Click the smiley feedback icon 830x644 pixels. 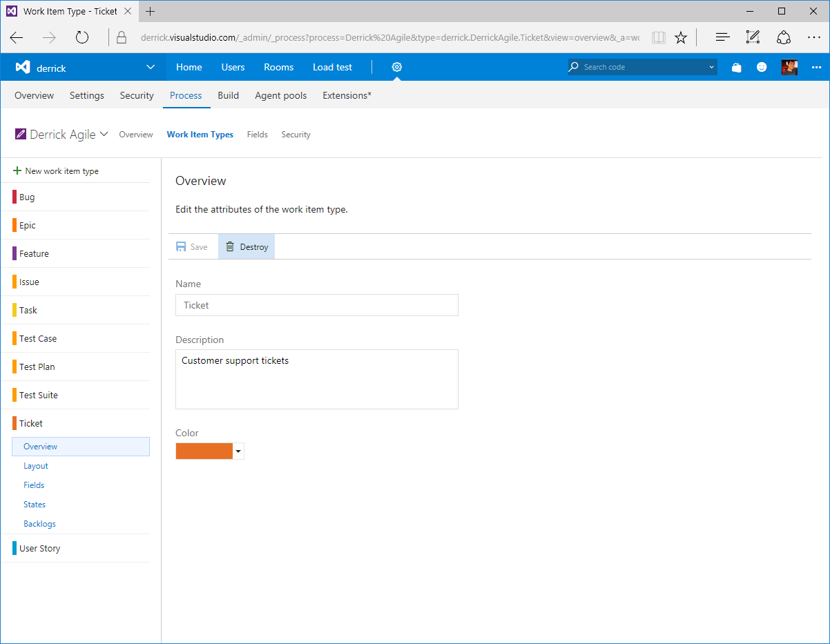click(x=762, y=67)
